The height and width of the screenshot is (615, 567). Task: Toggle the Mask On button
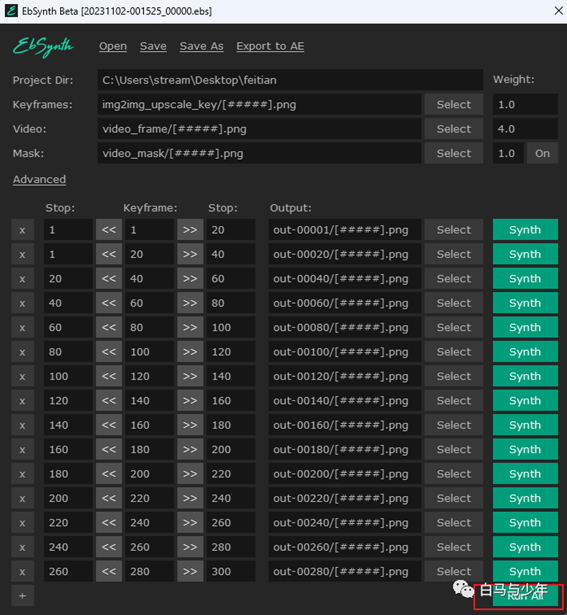[542, 153]
